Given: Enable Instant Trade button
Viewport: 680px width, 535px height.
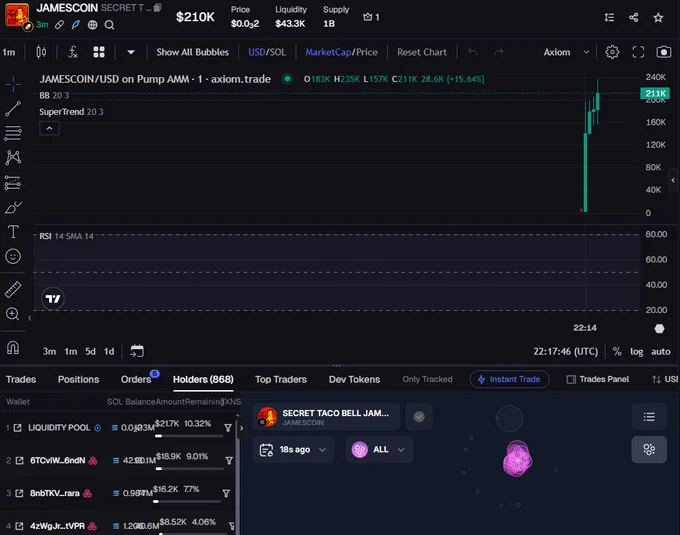Looking at the screenshot, I should pyautogui.click(x=509, y=379).
